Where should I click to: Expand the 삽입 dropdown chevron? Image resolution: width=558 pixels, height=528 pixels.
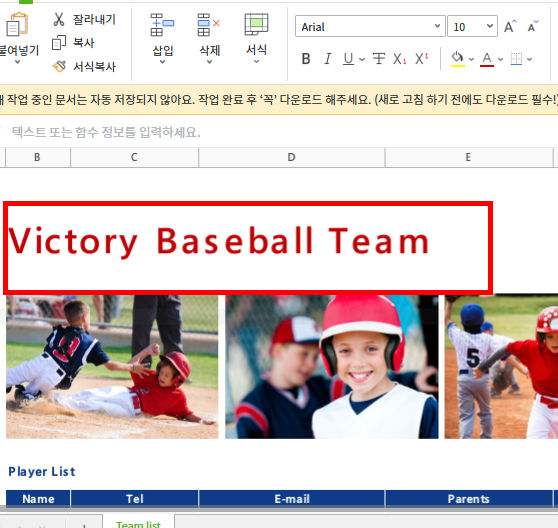coord(163,62)
